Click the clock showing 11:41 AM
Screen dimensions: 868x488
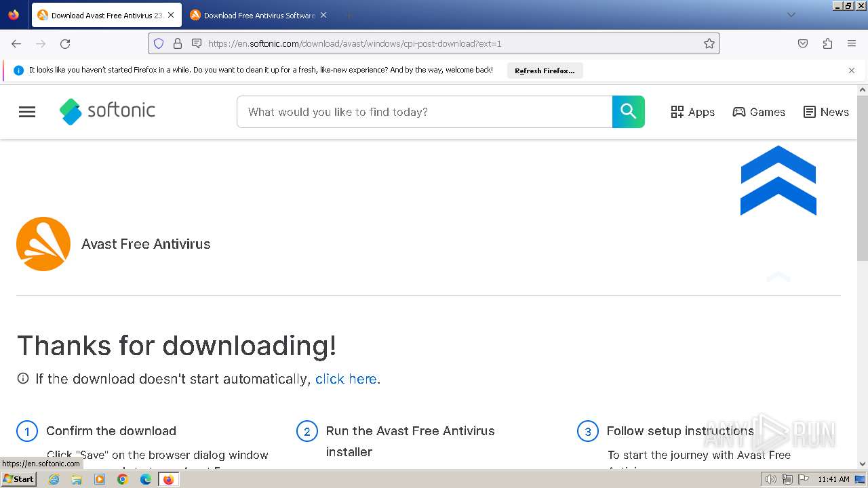click(x=833, y=479)
